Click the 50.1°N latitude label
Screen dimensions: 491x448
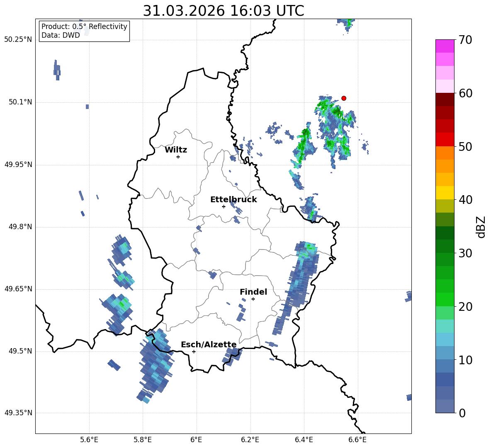coord(20,102)
